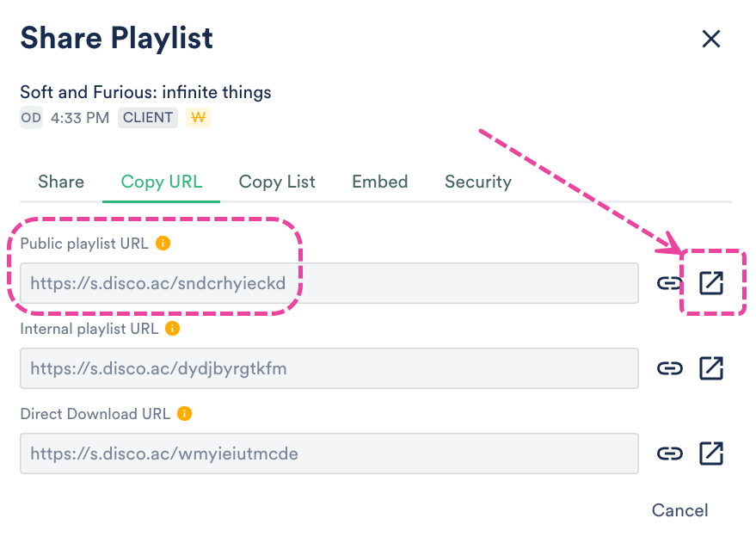Go to the Embed tab
The image size is (756, 537).
tap(379, 182)
